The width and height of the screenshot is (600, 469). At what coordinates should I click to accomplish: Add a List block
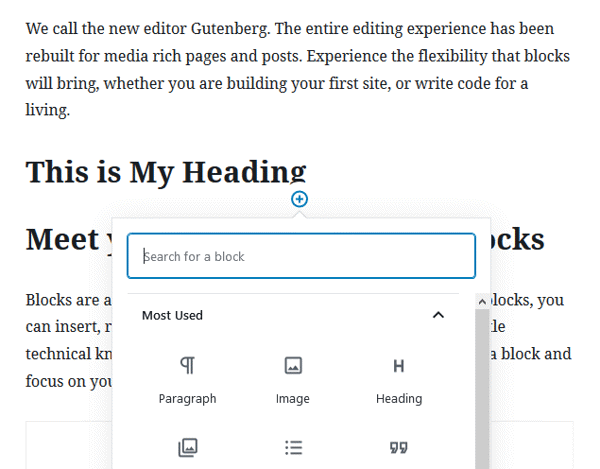tap(293, 447)
